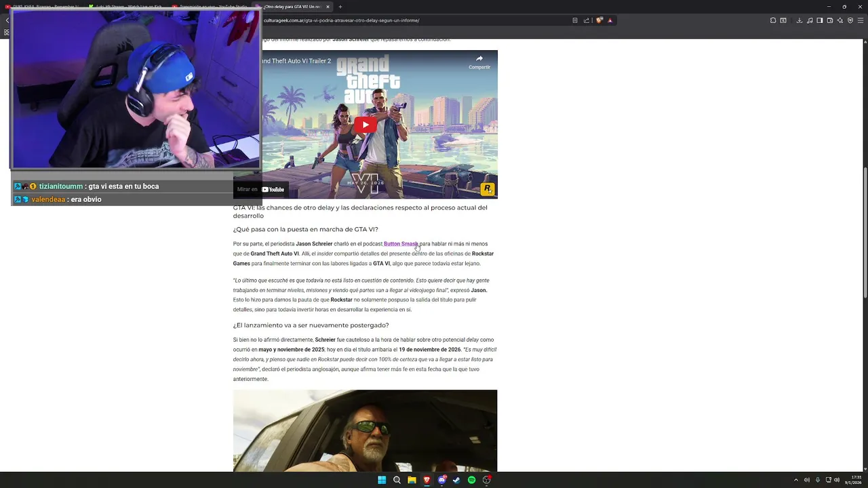The image size is (868, 488).
Task: Open the Brave Wallet icon
Action: (830, 20)
